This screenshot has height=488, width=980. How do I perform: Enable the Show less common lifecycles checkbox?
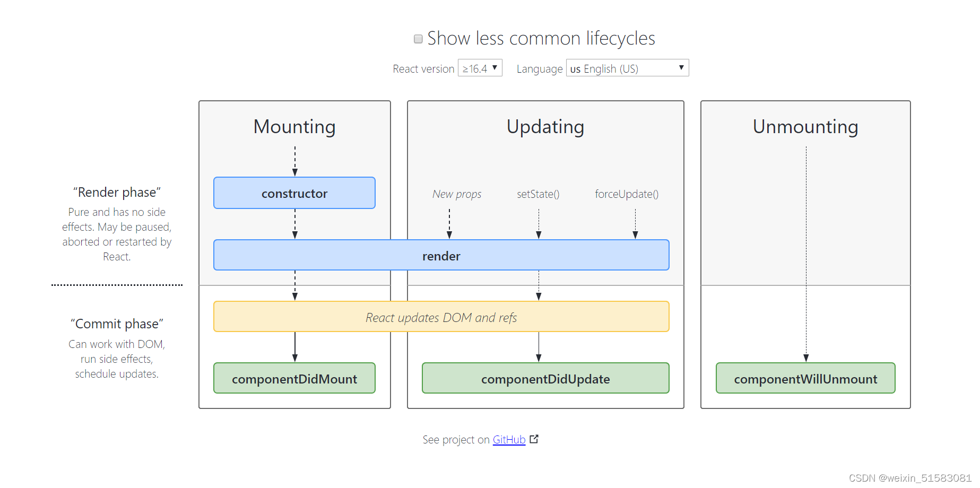418,39
